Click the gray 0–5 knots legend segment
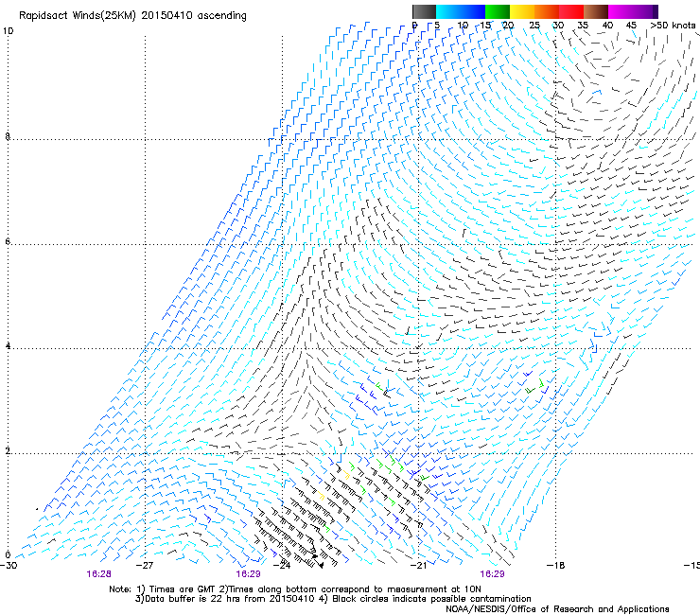Image resolution: width=700 pixels, height=615 pixels. pos(424,11)
